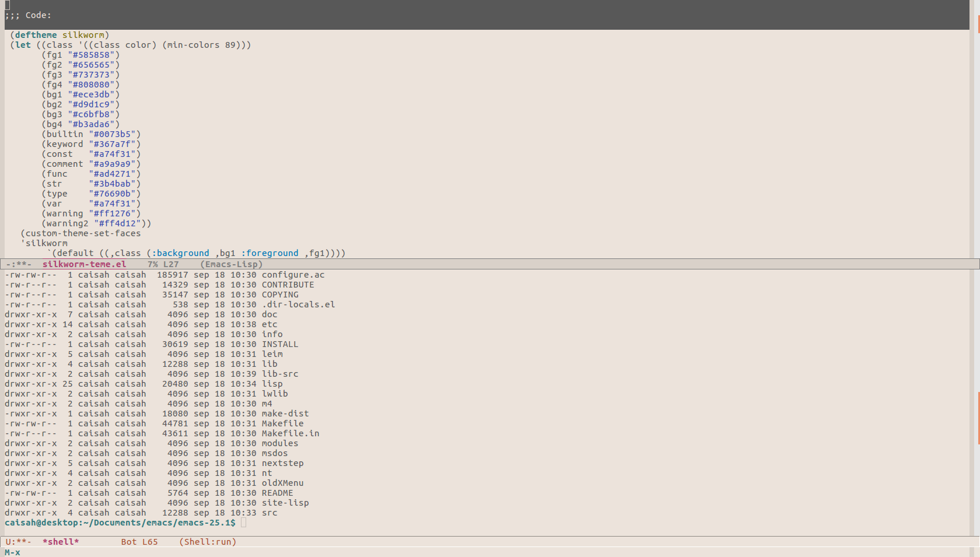Click the silkworm-teme.el buffer name in mode line
This screenshot has height=557, width=980.
pos(84,264)
